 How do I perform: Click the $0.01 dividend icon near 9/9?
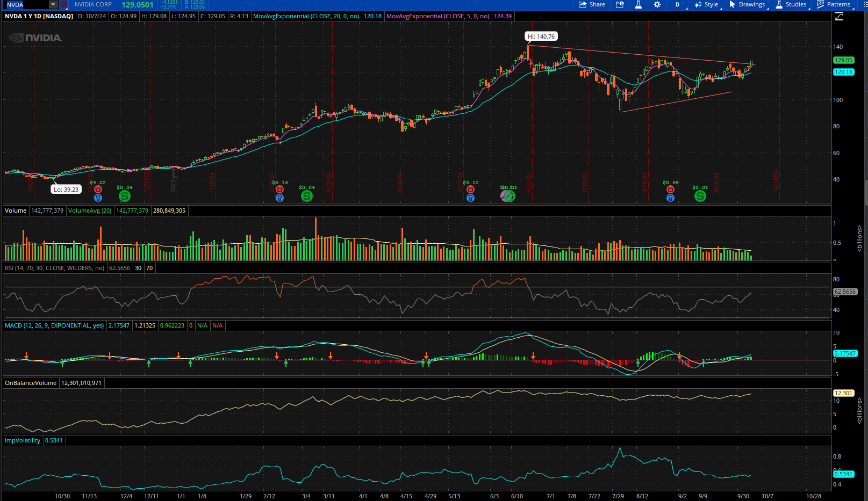pos(700,196)
